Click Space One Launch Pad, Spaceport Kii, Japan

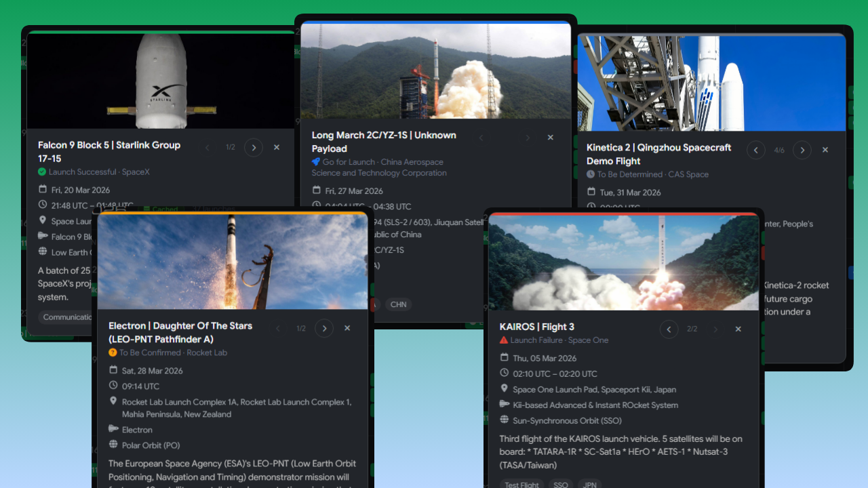click(595, 389)
